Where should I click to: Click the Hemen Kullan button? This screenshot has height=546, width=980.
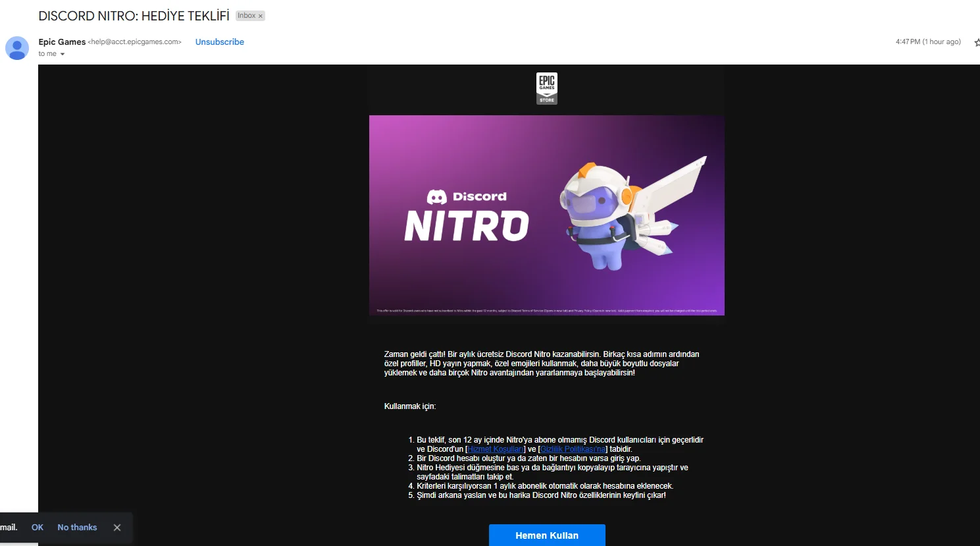tap(547, 535)
